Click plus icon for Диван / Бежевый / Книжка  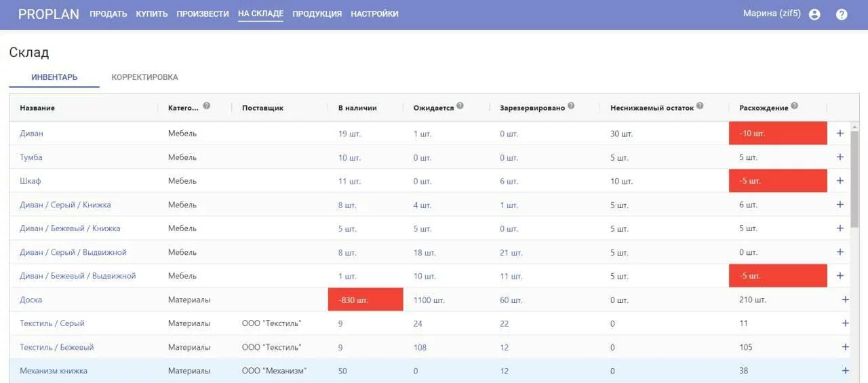[840, 228]
